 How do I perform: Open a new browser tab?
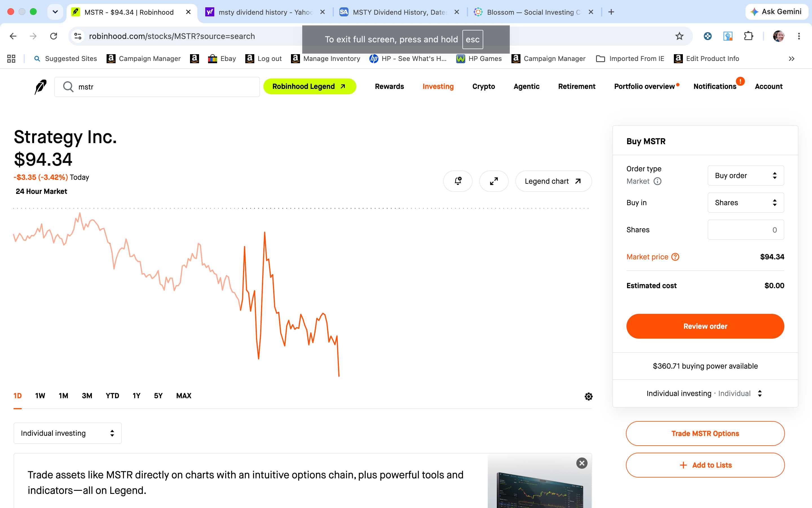click(611, 12)
